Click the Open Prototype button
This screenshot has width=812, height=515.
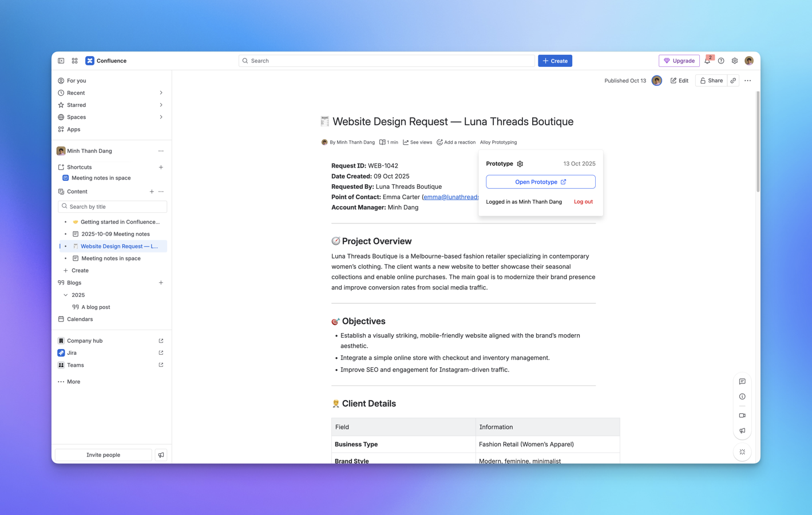(x=540, y=181)
